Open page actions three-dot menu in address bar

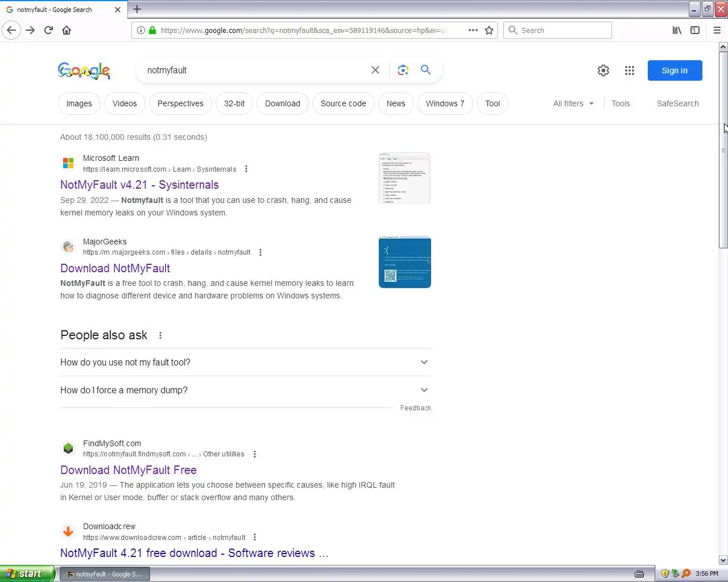473,30
